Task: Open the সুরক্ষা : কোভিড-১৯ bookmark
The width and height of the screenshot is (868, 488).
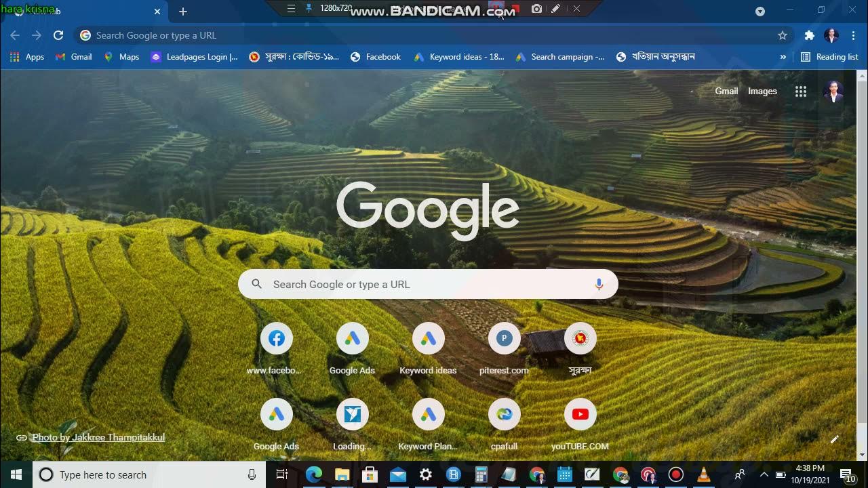Action: click(x=294, y=57)
